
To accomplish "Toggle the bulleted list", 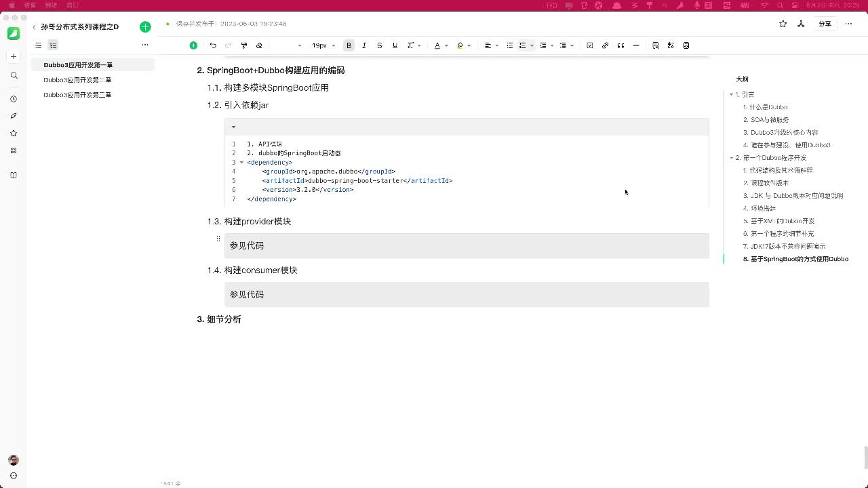I will pos(510,45).
